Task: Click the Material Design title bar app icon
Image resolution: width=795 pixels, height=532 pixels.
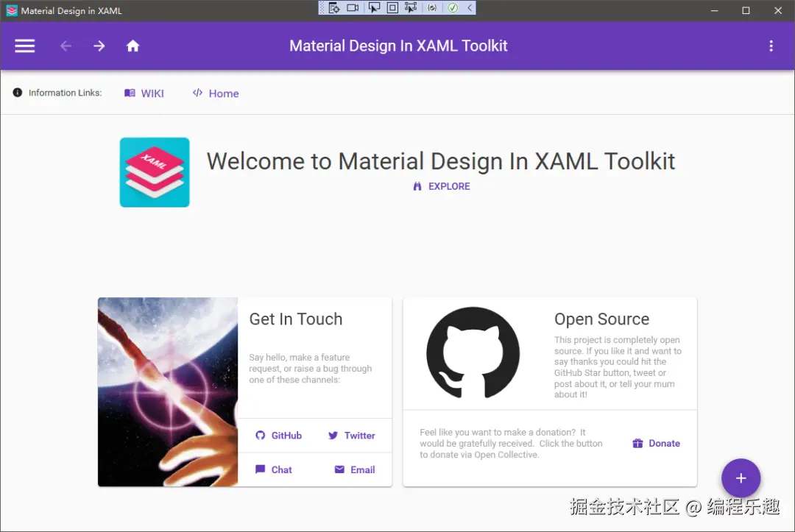Action: coord(12,10)
